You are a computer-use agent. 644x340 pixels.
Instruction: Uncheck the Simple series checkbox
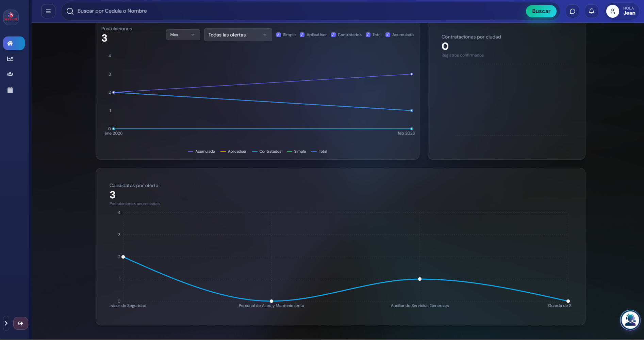pyautogui.click(x=279, y=35)
